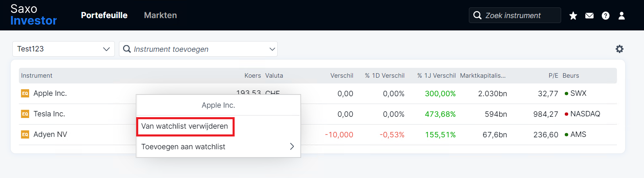Expand the Test123 watchlist dropdown

point(64,49)
